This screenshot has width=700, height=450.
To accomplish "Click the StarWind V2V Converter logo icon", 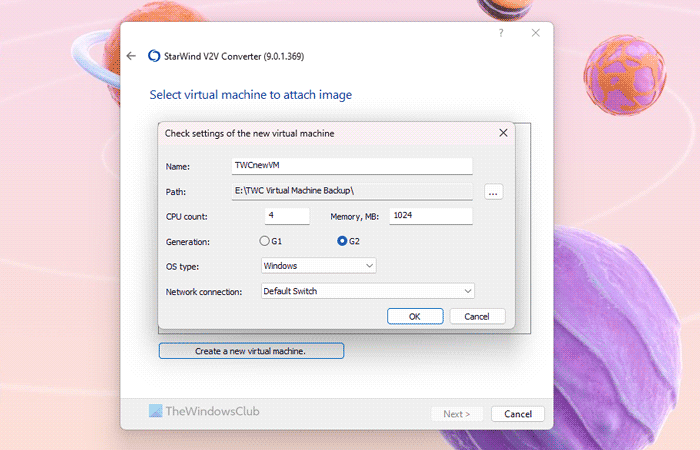I will [154, 56].
